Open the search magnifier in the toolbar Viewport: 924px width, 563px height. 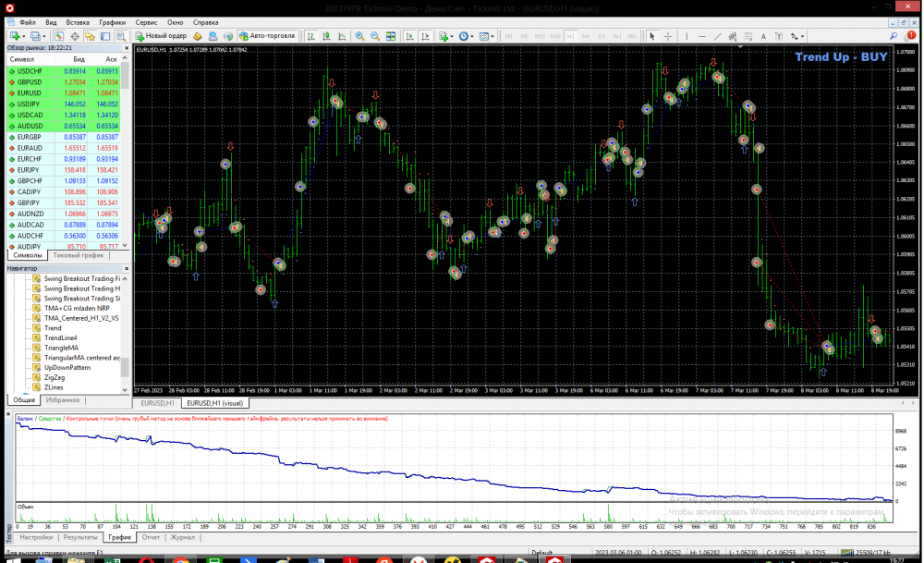click(x=894, y=36)
